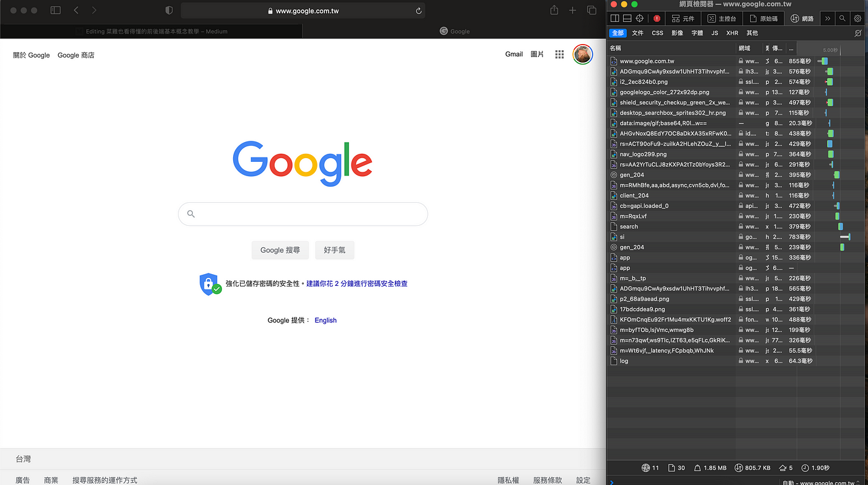Screen dimensions: 868x485
Task: Select the client_204 request row
Action: tap(737, 195)
